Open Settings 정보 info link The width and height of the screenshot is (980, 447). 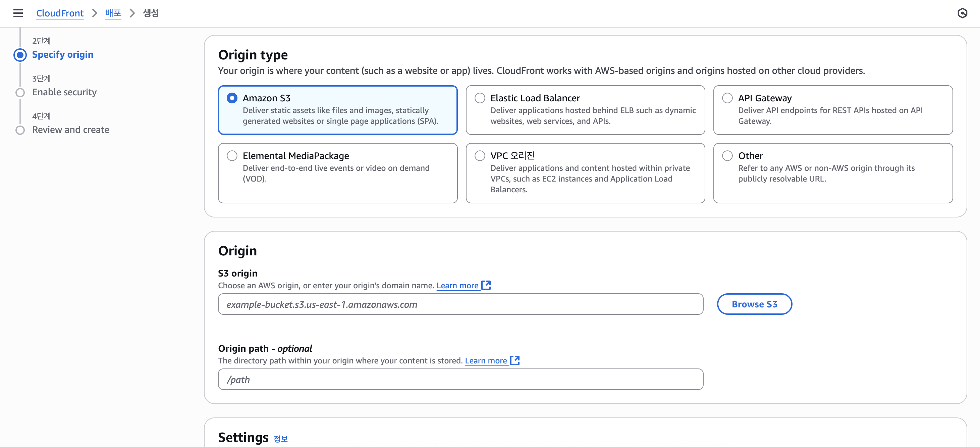pos(281,439)
